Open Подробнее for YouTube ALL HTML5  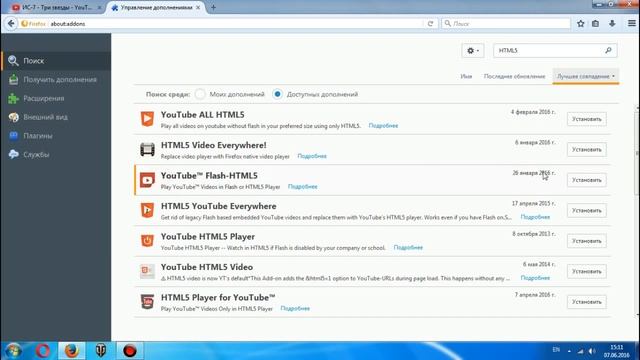coord(383,126)
